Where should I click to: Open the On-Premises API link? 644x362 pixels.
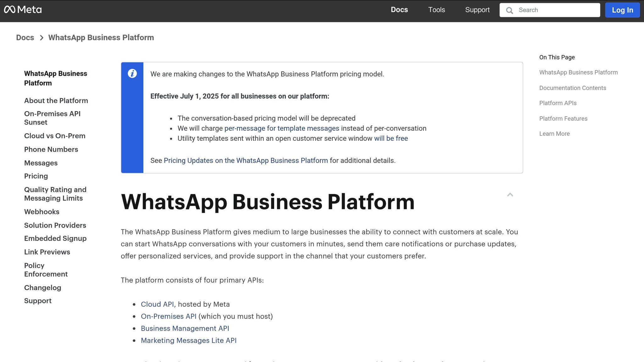click(x=169, y=316)
